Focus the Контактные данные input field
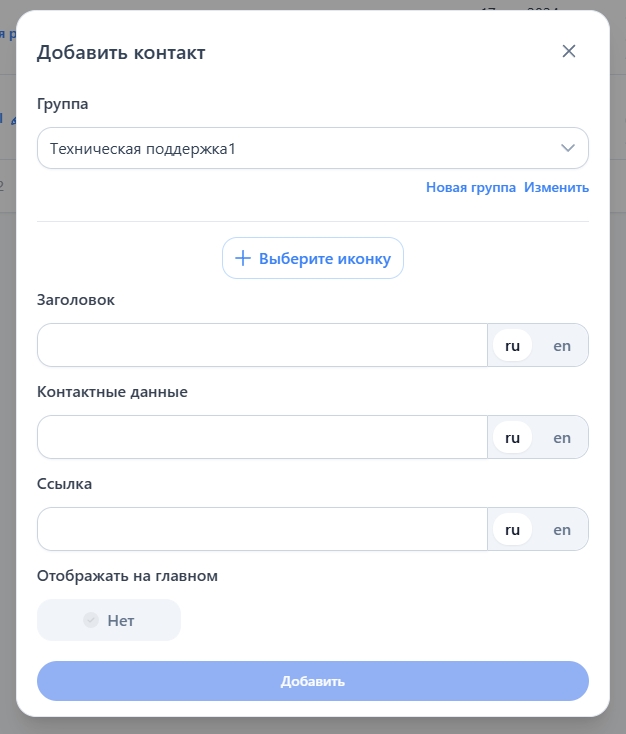 (x=262, y=437)
